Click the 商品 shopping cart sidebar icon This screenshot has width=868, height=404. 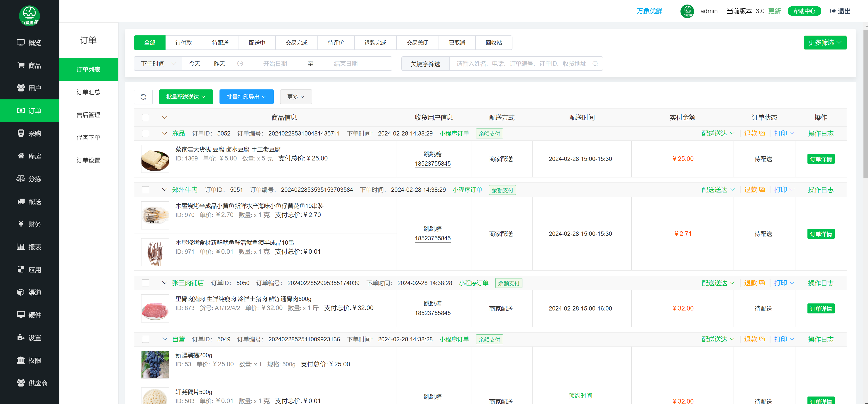pyautogui.click(x=21, y=65)
